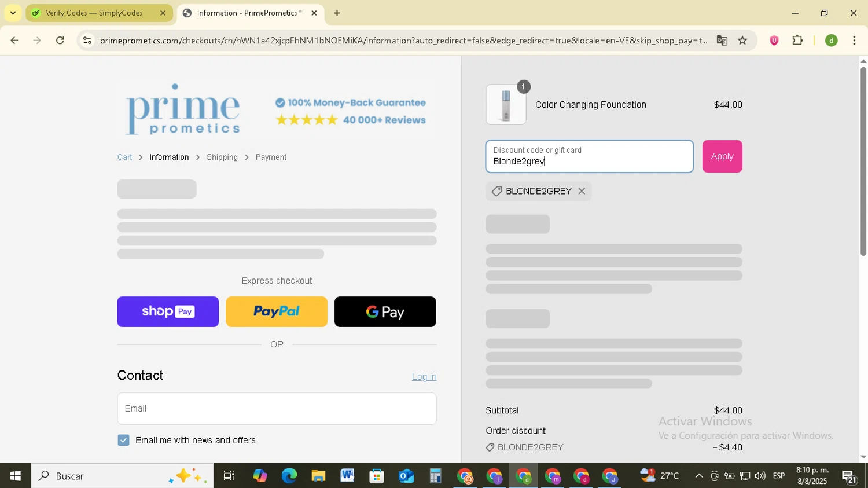Click the Information breadcrumb step
This screenshot has height=488, width=868.
pos(169,157)
